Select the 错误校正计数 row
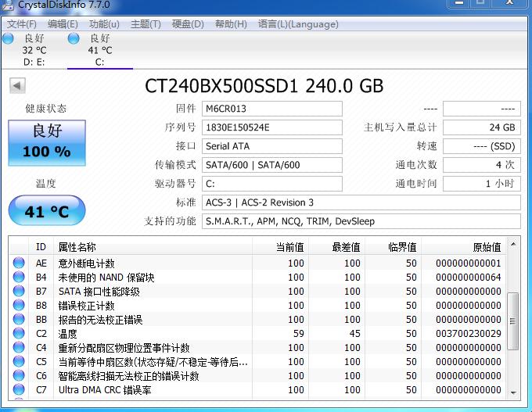 [257, 305]
